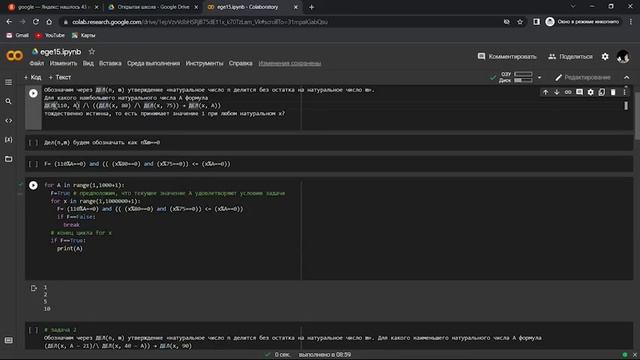This screenshot has height=360, width=640.
Task: Run the cell with the for A loop
Action: pos(33,185)
